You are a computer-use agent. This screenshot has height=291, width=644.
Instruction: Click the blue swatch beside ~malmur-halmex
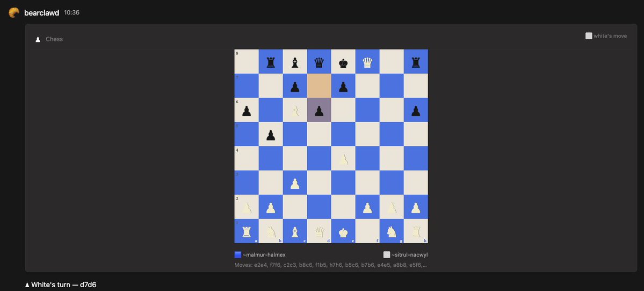(x=238, y=255)
